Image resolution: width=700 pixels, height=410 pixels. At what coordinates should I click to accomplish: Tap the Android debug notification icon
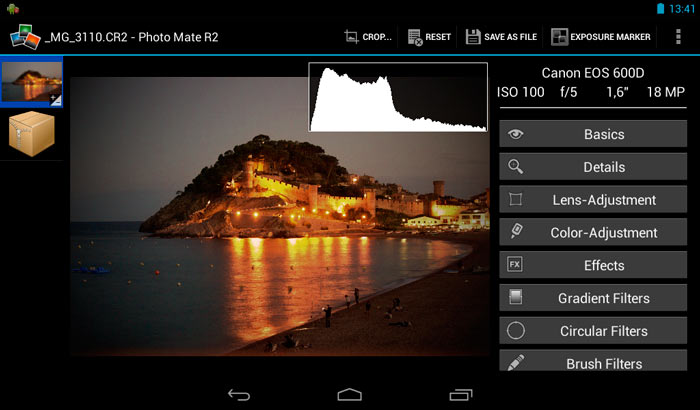click(13, 8)
